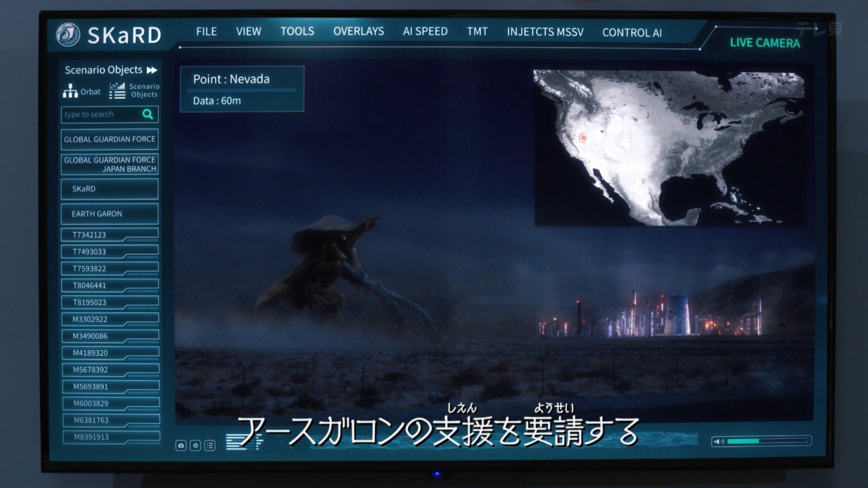Click the red Nevada marker on map
868x488 pixels.
pyautogui.click(x=583, y=137)
